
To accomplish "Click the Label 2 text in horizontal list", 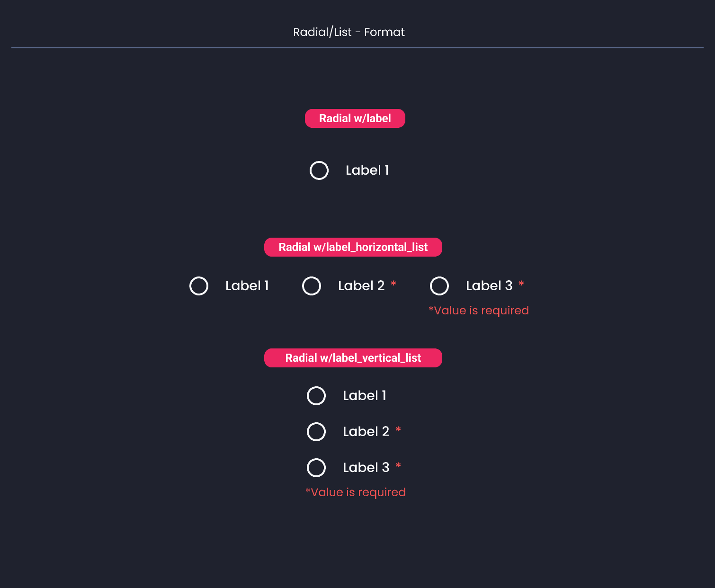I will (362, 285).
